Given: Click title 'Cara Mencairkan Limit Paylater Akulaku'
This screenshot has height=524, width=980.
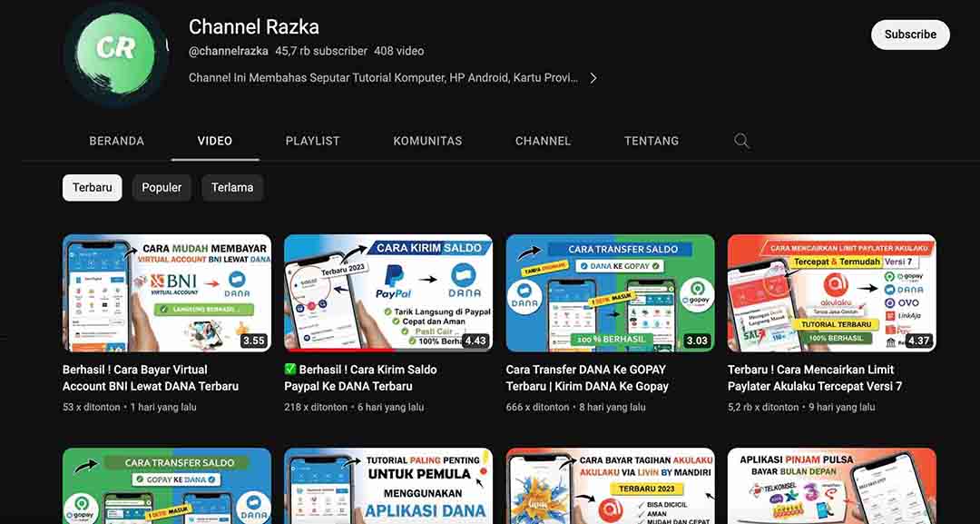Looking at the screenshot, I should 815,378.
